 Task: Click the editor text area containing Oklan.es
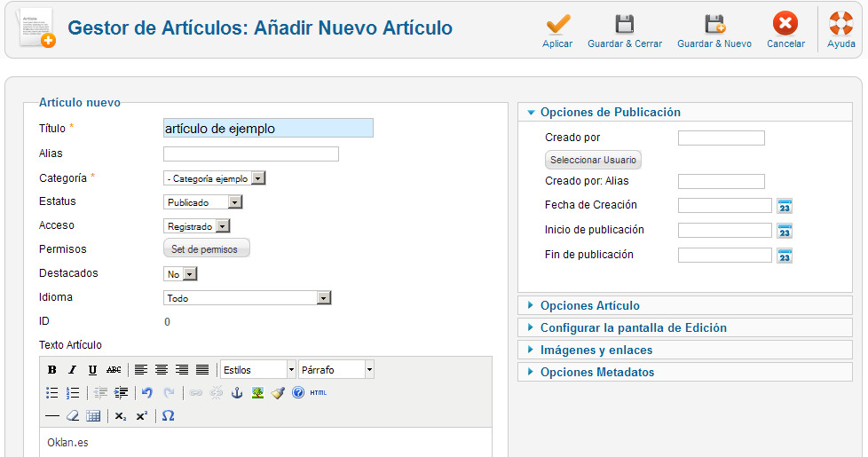click(x=265, y=442)
